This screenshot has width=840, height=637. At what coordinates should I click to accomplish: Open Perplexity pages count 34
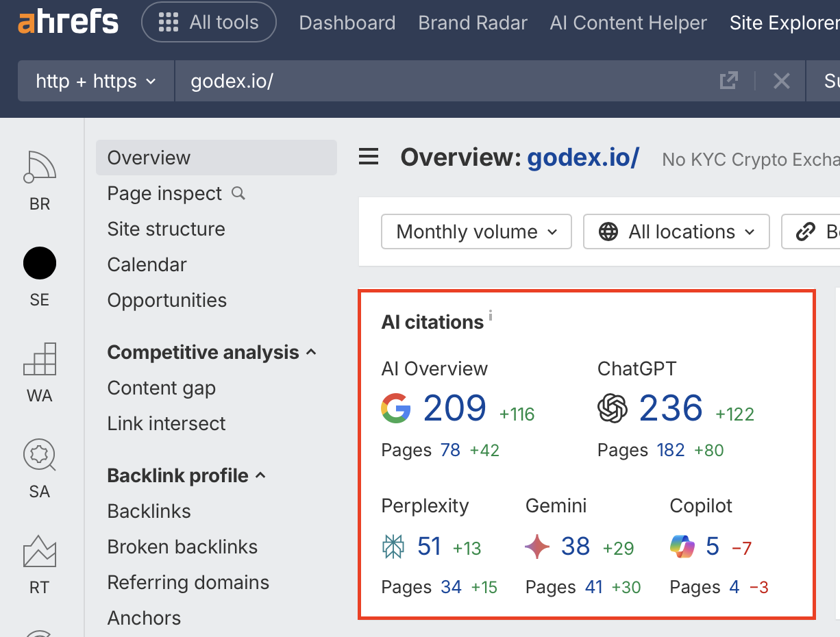tap(452, 587)
